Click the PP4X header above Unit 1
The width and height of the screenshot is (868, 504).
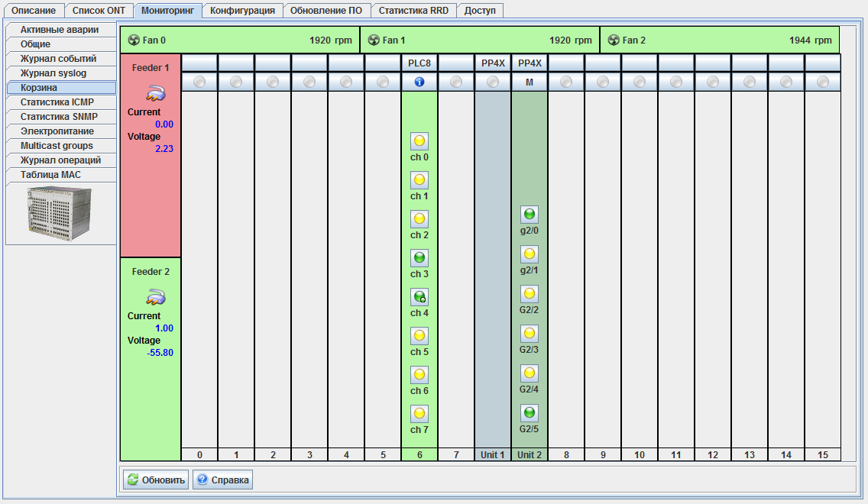pos(493,63)
